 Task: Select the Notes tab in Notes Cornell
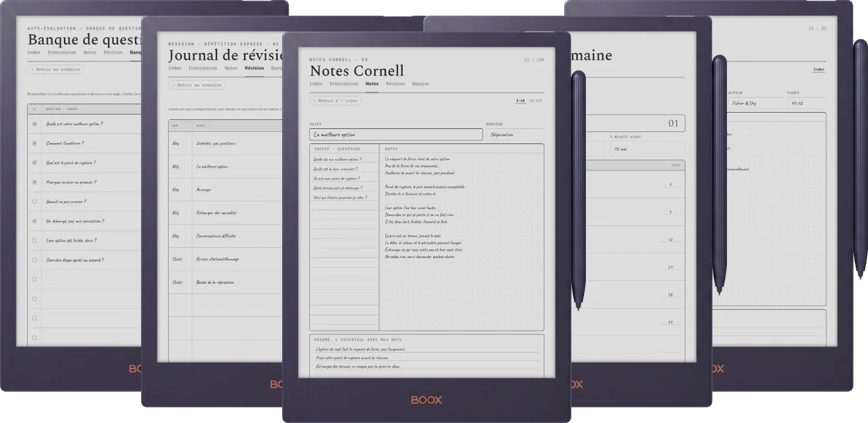372,84
